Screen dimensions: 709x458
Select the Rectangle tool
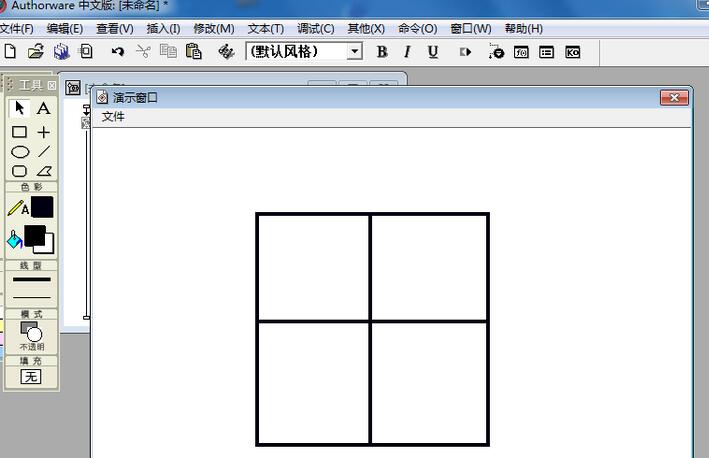click(x=19, y=132)
